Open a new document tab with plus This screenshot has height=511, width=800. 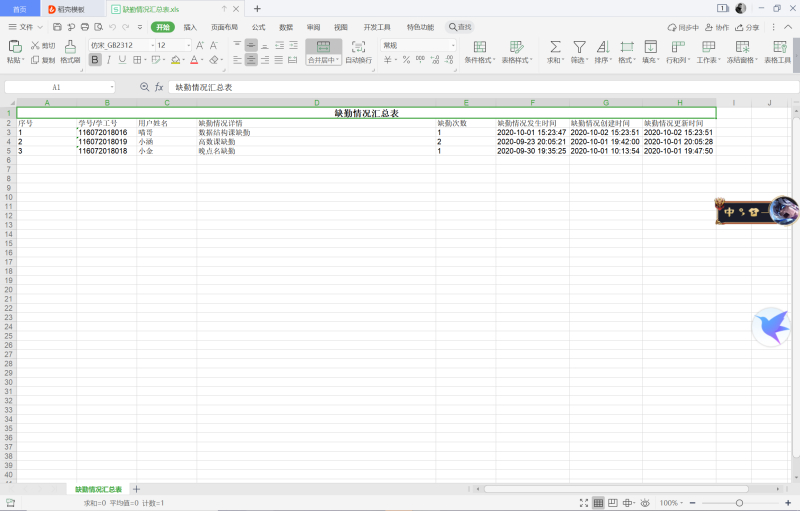(257, 9)
